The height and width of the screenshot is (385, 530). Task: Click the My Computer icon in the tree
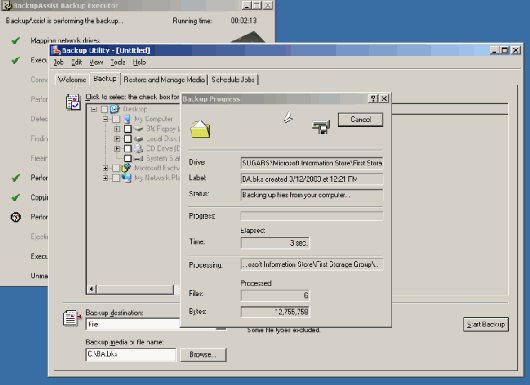127,119
